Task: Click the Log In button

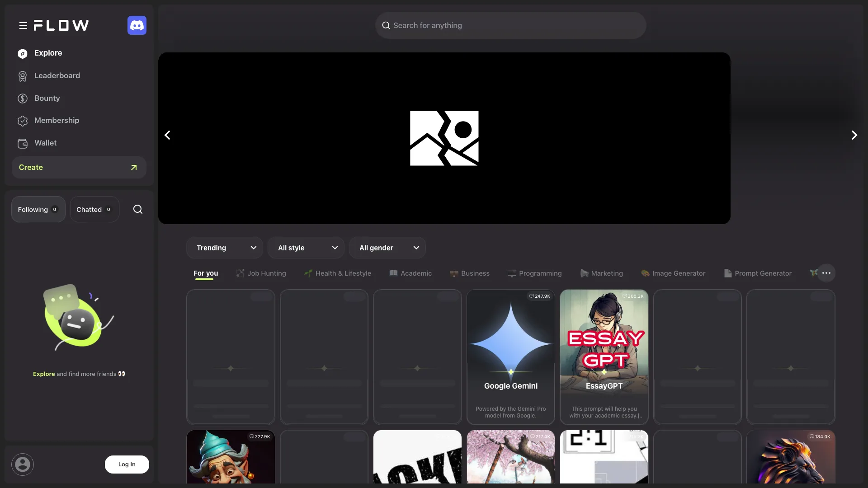Action: click(127, 465)
